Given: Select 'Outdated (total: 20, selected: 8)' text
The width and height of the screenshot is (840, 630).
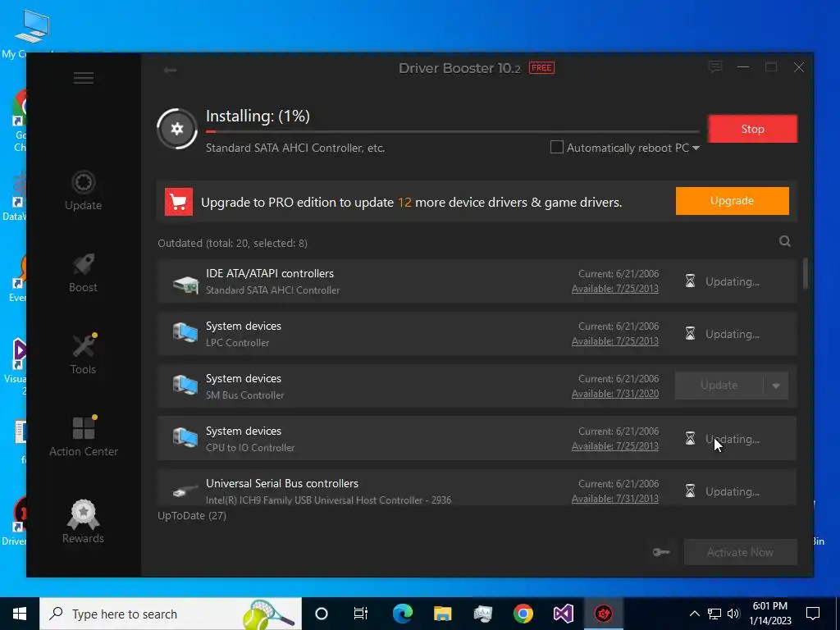Looking at the screenshot, I should tap(232, 243).
